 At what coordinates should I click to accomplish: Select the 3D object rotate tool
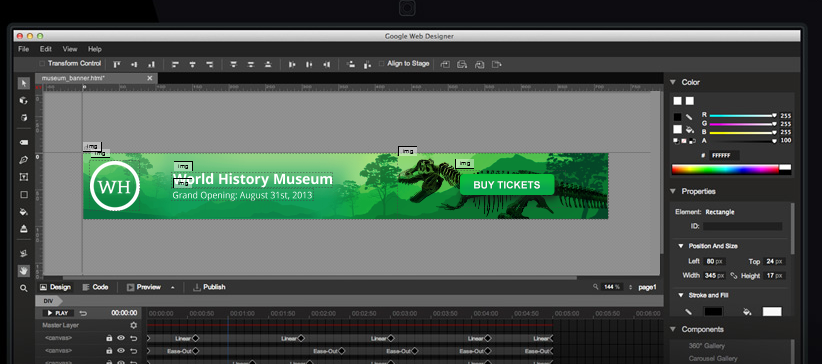tap(24, 100)
